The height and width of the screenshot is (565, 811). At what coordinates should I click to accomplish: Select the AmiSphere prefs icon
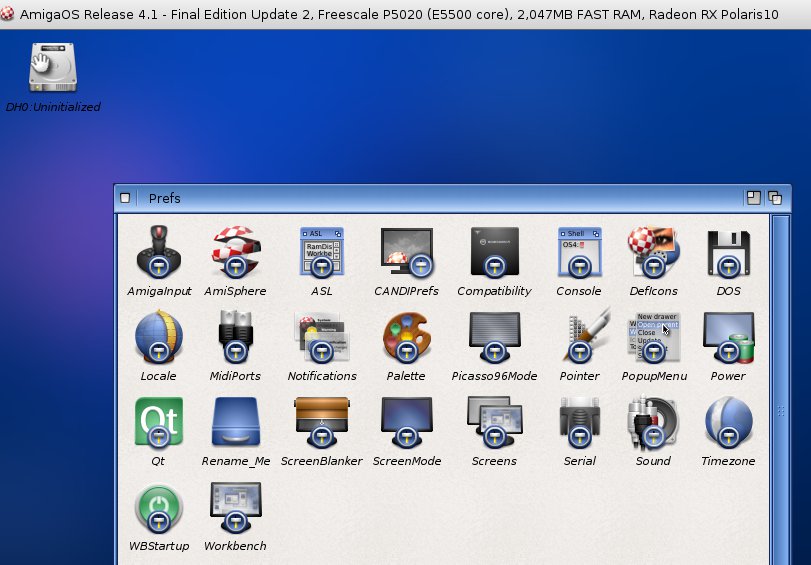click(235, 251)
